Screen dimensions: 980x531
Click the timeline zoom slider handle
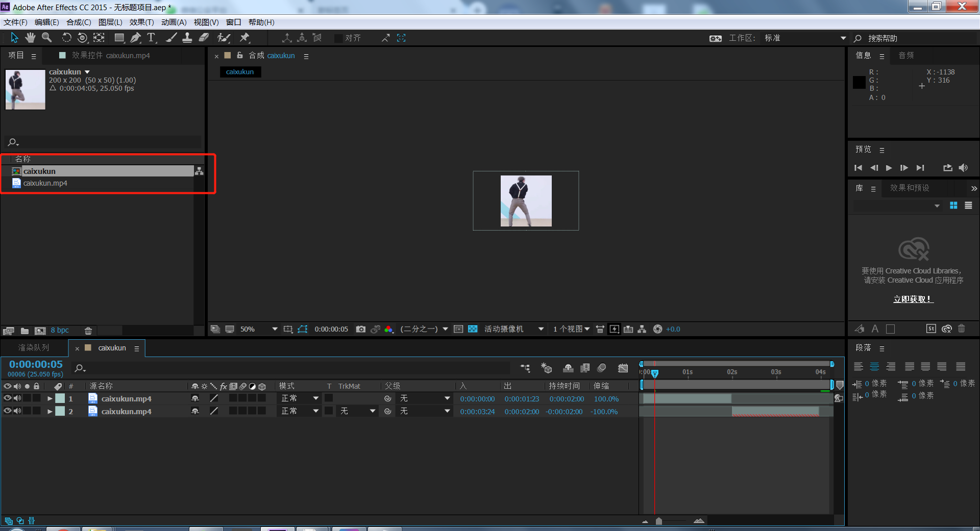click(x=659, y=521)
